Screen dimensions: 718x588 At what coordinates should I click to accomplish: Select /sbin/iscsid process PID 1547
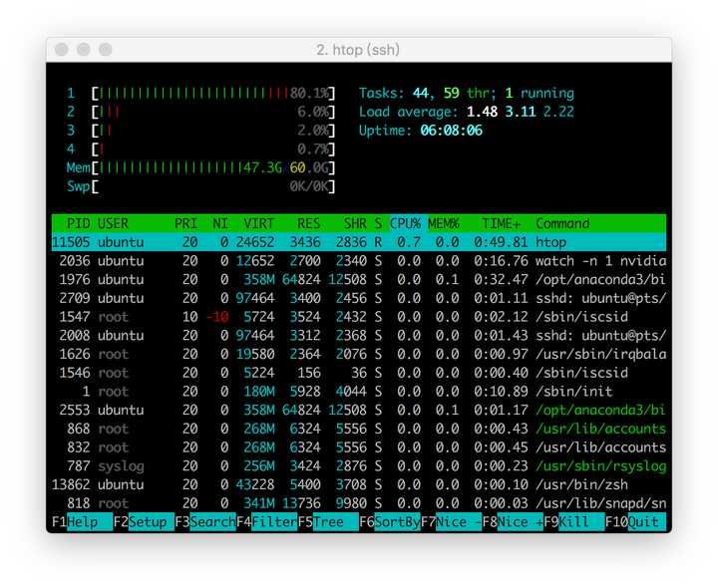pos(359,317)
